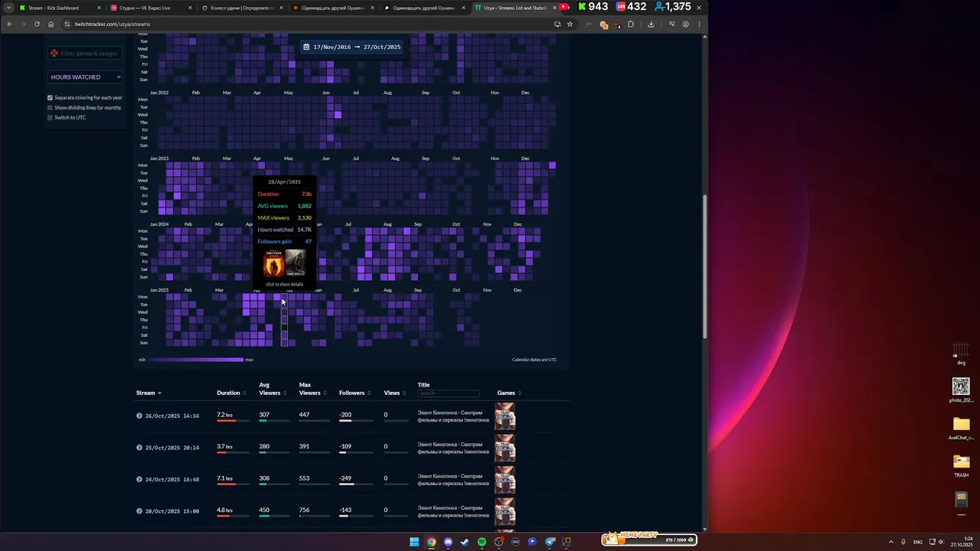The width and height of the screenshot is (980, 551).
Task: Sort by Views column
Action: (395, 393)
